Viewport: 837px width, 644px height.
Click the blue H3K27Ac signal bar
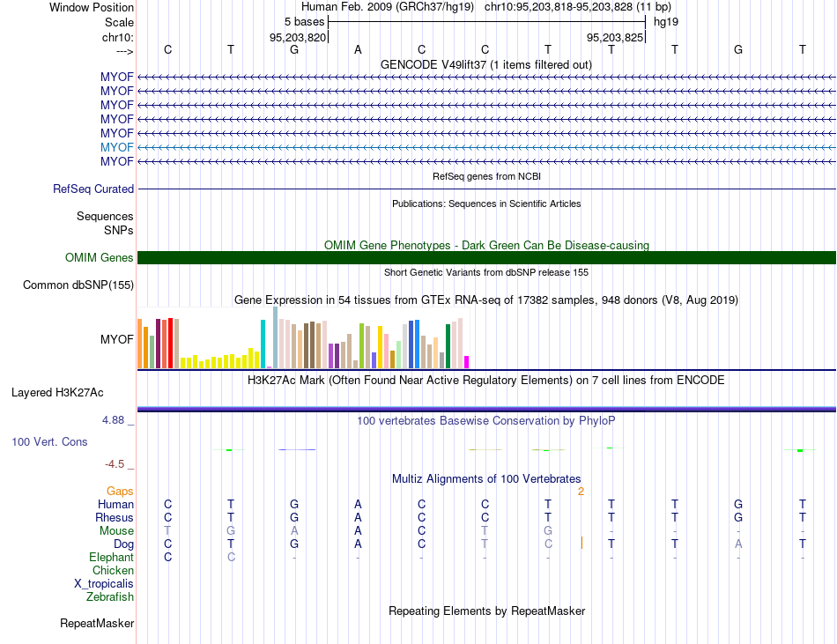(x=486, y=410)
